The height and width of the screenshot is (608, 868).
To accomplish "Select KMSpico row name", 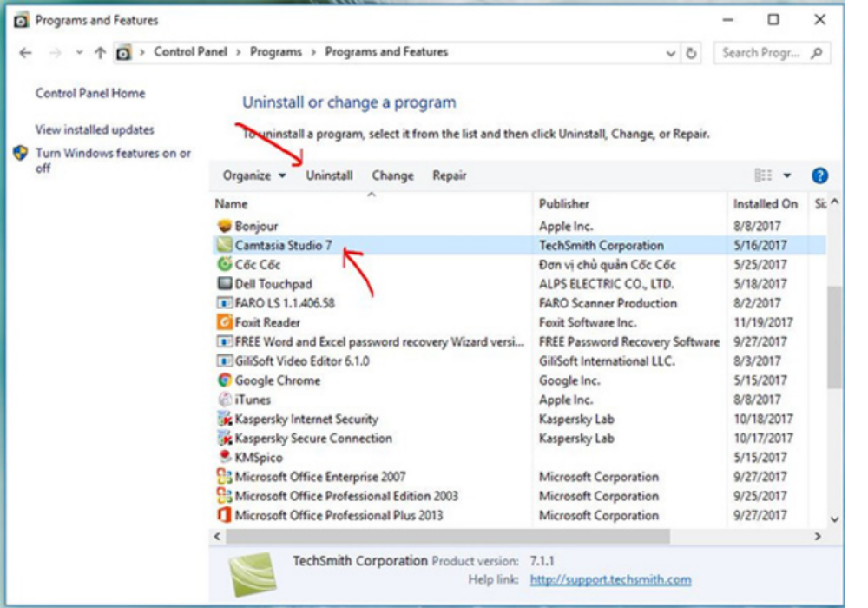I will tap(259, 458).
